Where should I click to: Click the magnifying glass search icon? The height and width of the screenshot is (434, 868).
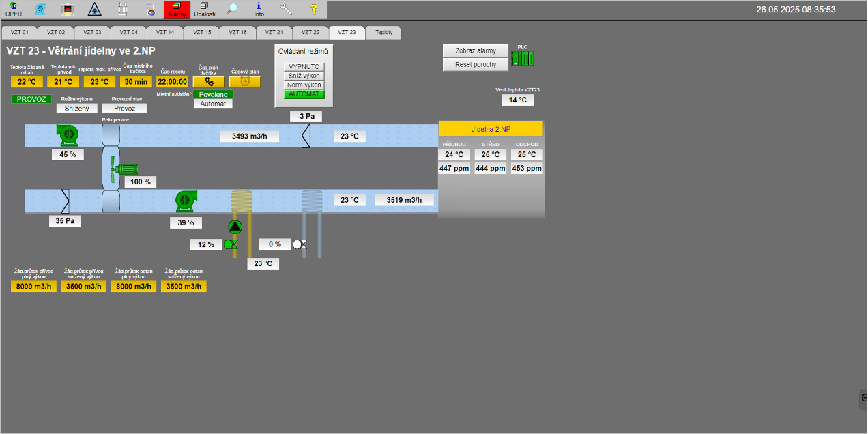233,9
